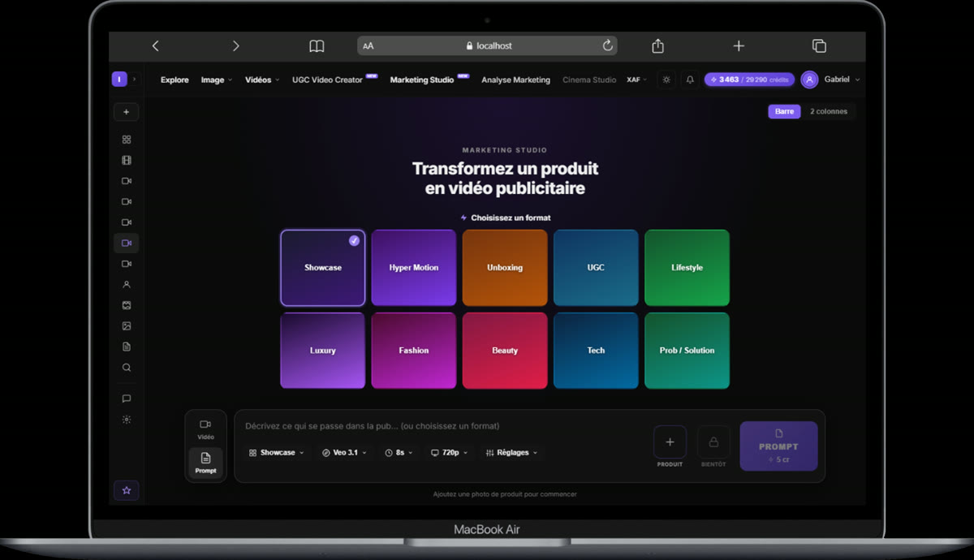Click the purple PROMPT generate button
Screen dimensions: 974x560
[x=778, y=446]
